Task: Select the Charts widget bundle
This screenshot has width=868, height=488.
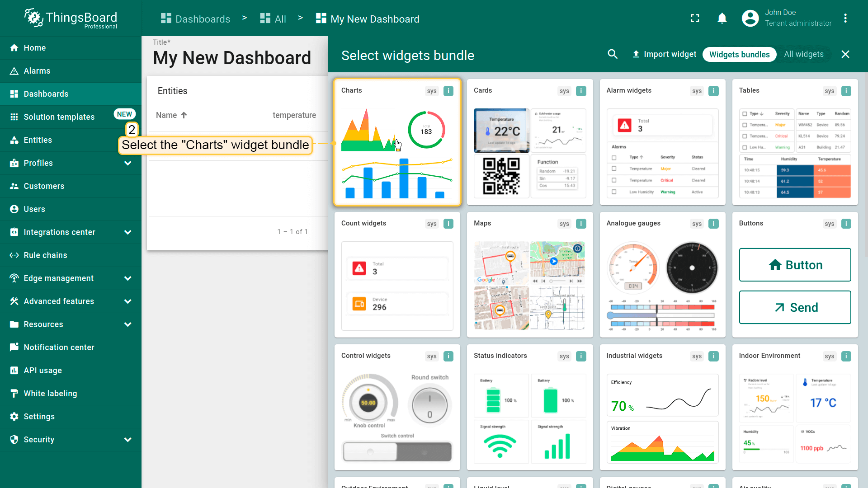Action: click(x=397, y=142)
